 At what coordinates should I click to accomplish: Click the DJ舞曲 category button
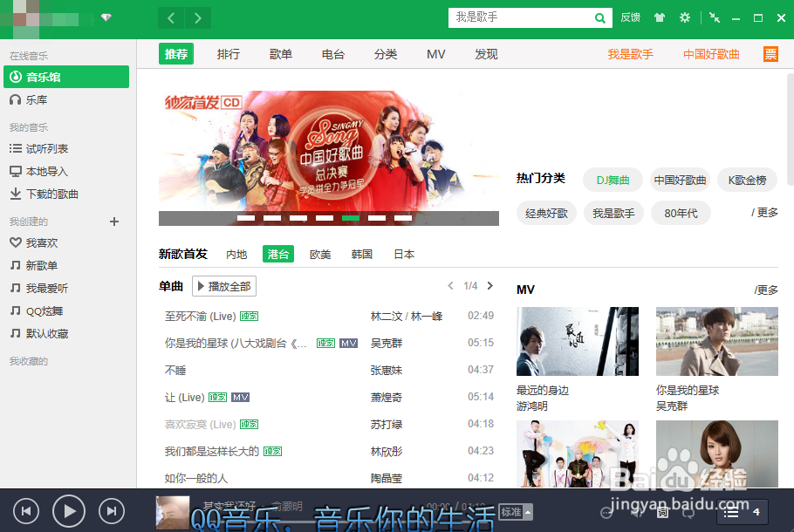tap(613, 180)
